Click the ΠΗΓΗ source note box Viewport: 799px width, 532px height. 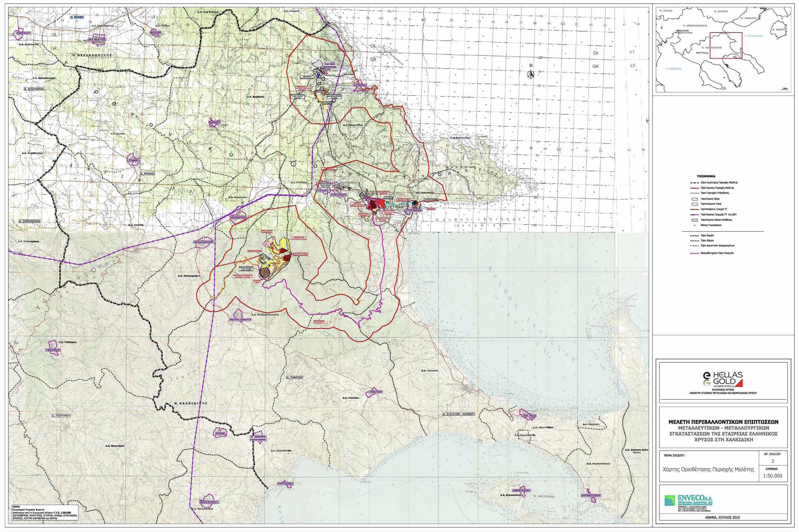pyautogui.click(x=45, y=513)
